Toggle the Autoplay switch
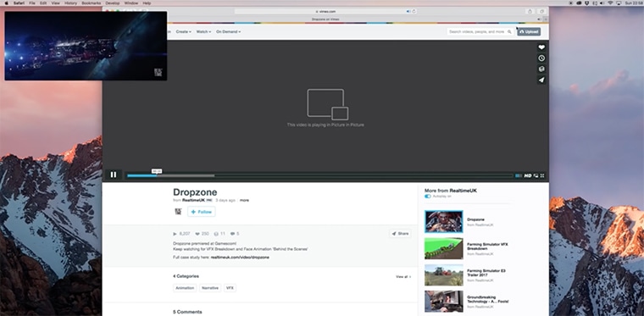The width and height of the screenshot is (644, 316). pos(428,197)
